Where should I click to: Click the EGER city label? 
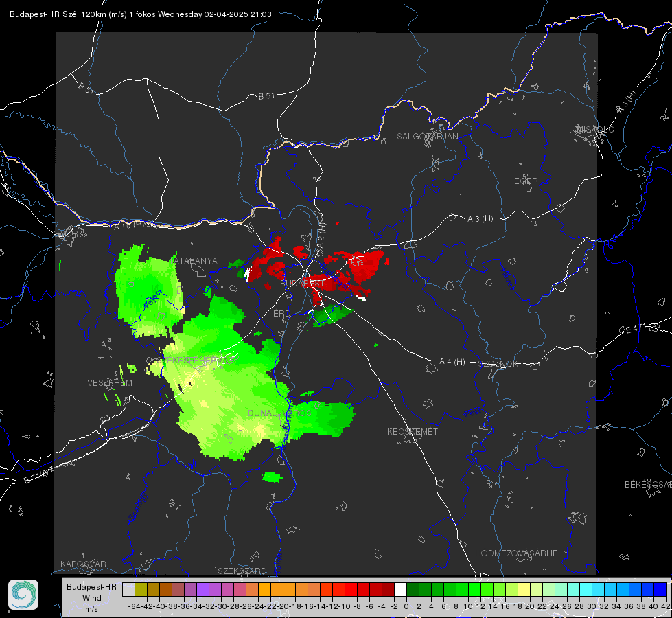tap(526, 181)
